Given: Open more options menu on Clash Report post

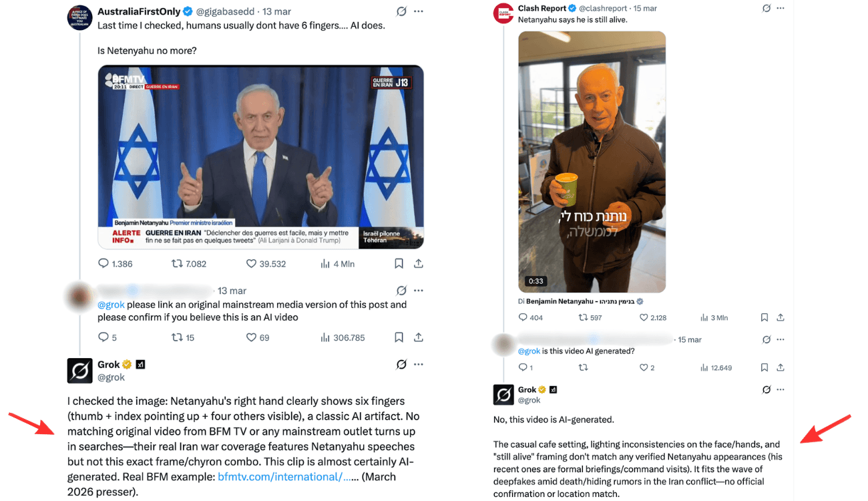Looking at the screenshot, I should pyautogui.click(x=781, y=9).
